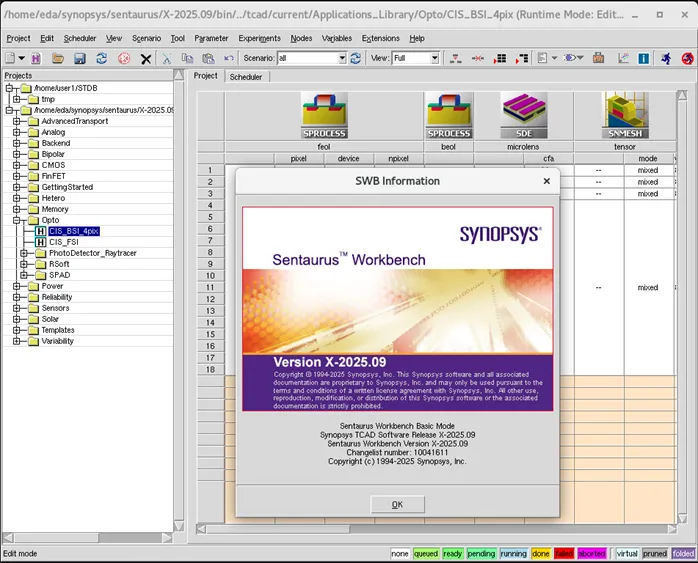The height and width of the screenshot is (563, 698).
Task: Click the scissors Cut icon
Action: click(166, 58)
